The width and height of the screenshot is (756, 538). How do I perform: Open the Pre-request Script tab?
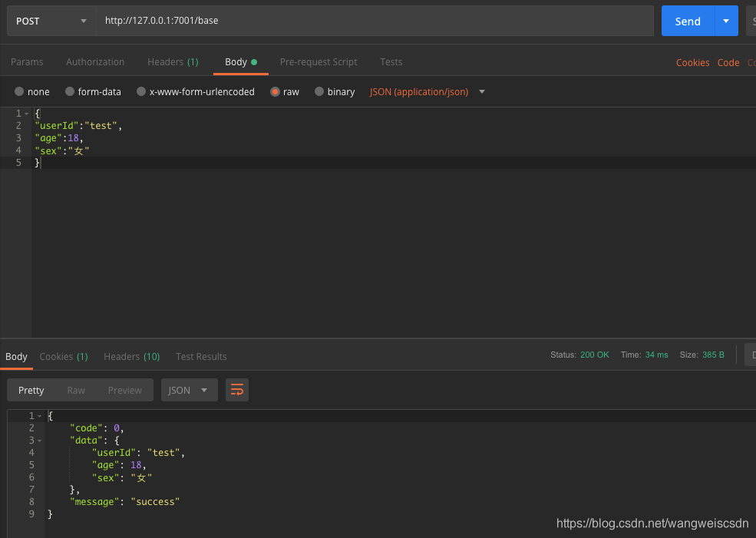coord(319,61)
